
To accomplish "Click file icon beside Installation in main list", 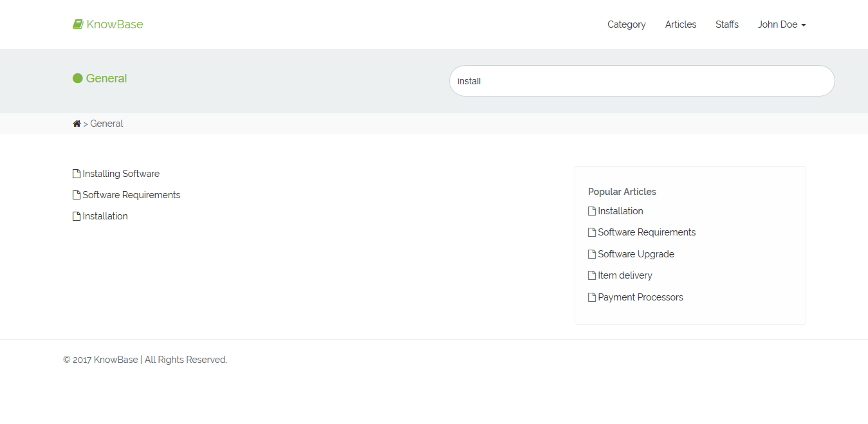I will coord(77,216).
